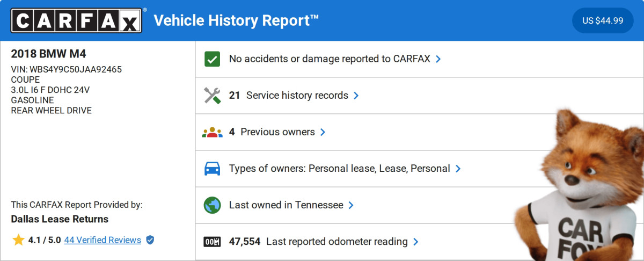Click the wrench and screwdriver service icon
The width and height of the screenshot is (644, 261).
213,96
